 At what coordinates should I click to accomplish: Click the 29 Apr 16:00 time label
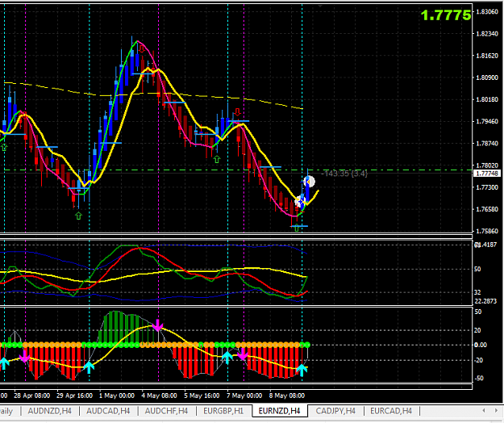tap(74, 396)
